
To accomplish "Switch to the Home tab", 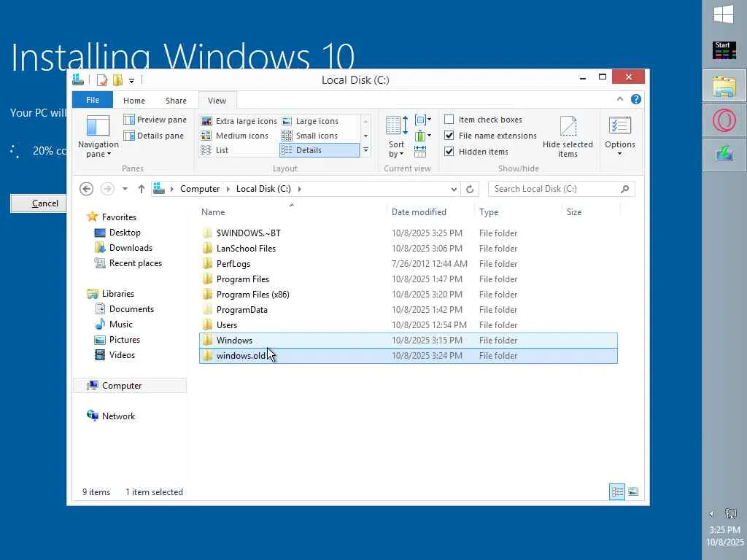I will [134, 101].
